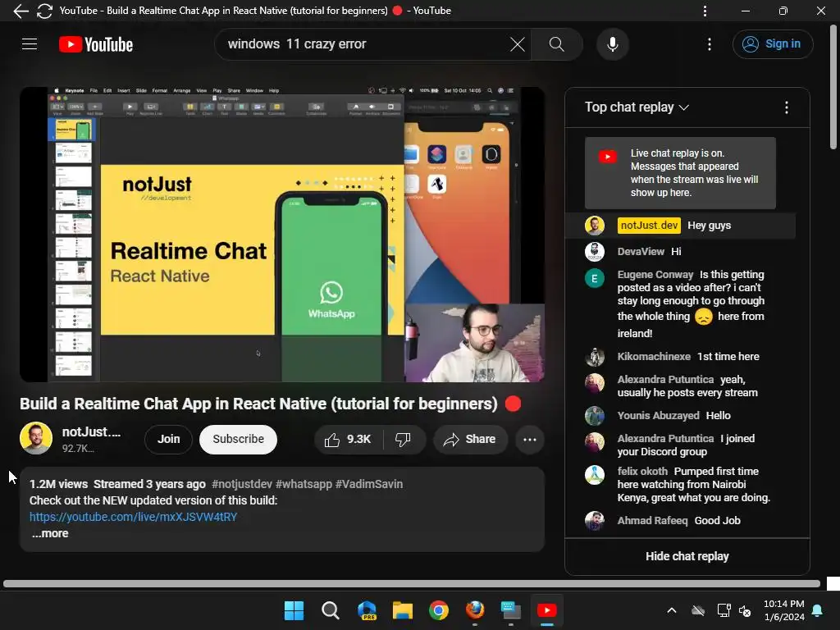Screen dimensions: 840x630
Task: Open File Explorer in taskbar
Action: coord(403,610)
